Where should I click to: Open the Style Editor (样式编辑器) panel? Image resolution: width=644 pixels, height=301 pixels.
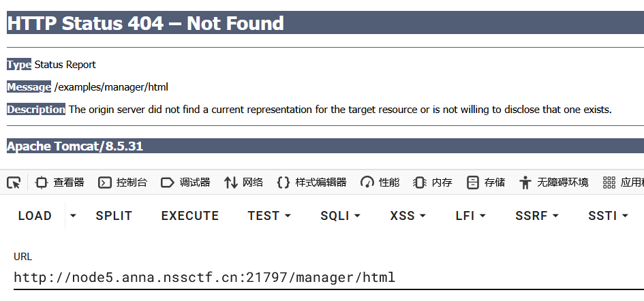(312, 183)
